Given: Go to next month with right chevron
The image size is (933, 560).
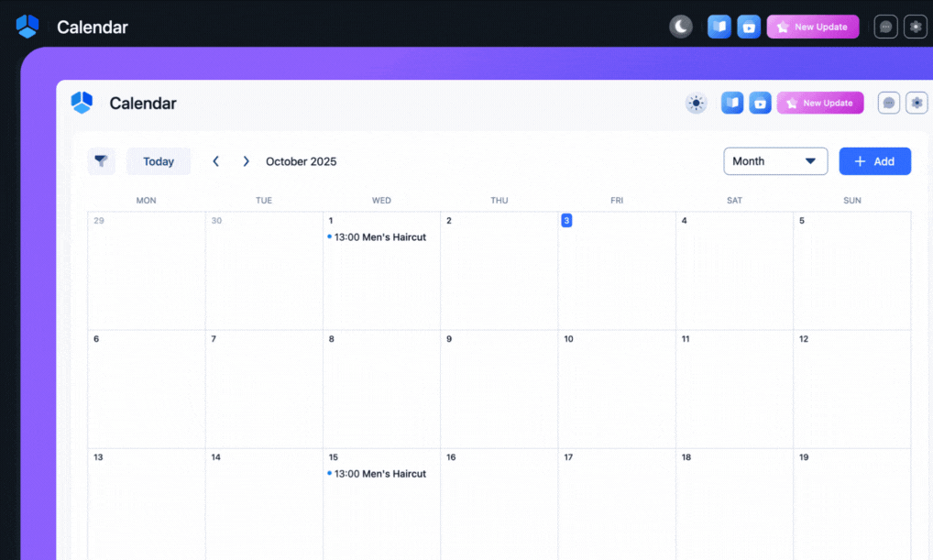Looking at the screenshot, I should [246, 161].
